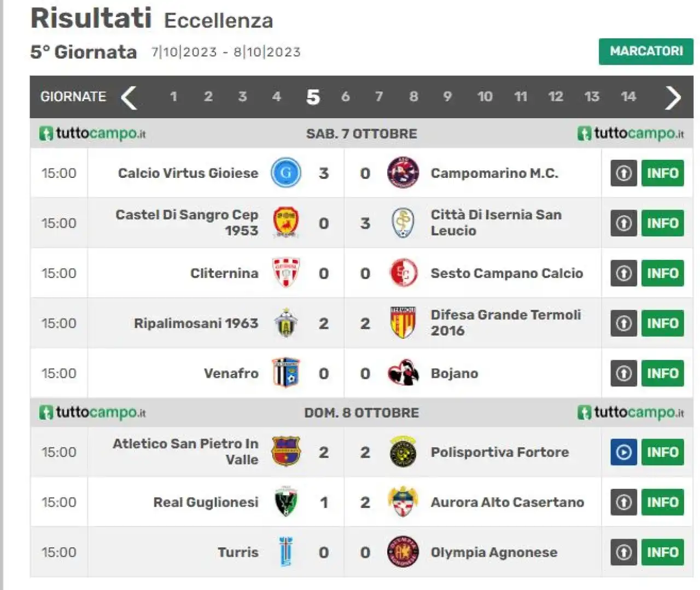The width and height of the screenshot is (700, 590).
Task: Click the Olympia Agnonese team logo
Action: tap(403, 552)
